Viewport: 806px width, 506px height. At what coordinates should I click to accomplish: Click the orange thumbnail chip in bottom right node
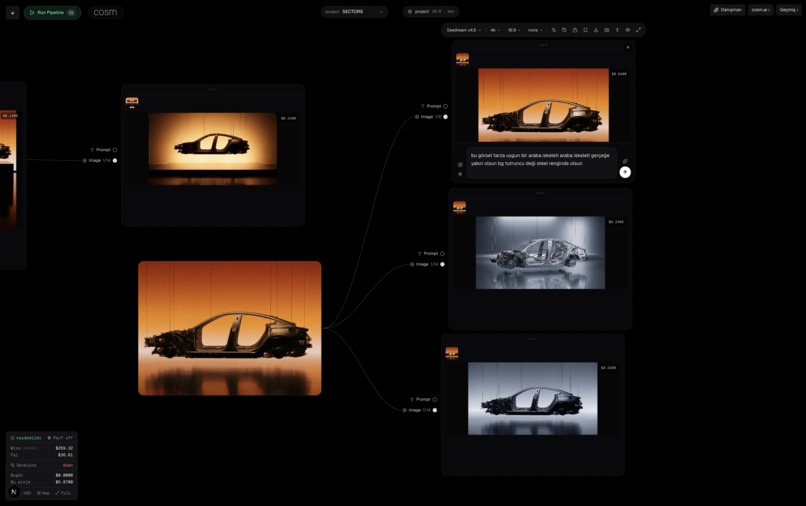point(452,353)
